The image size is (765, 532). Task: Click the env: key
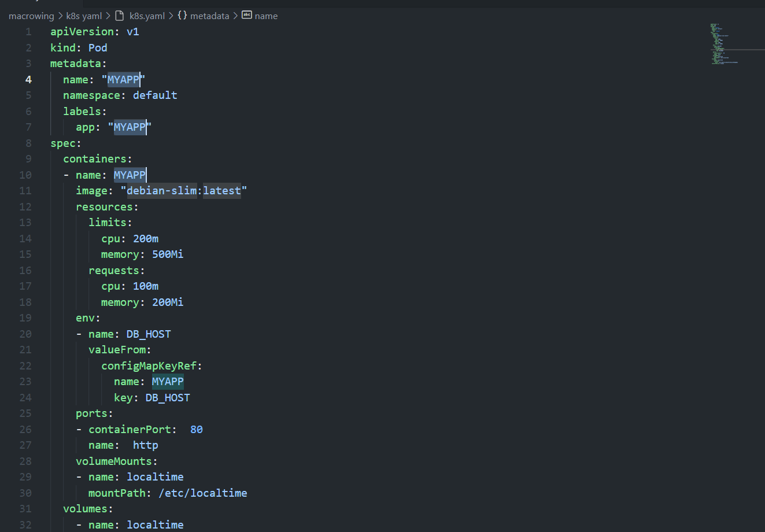(x=88, y=318)
